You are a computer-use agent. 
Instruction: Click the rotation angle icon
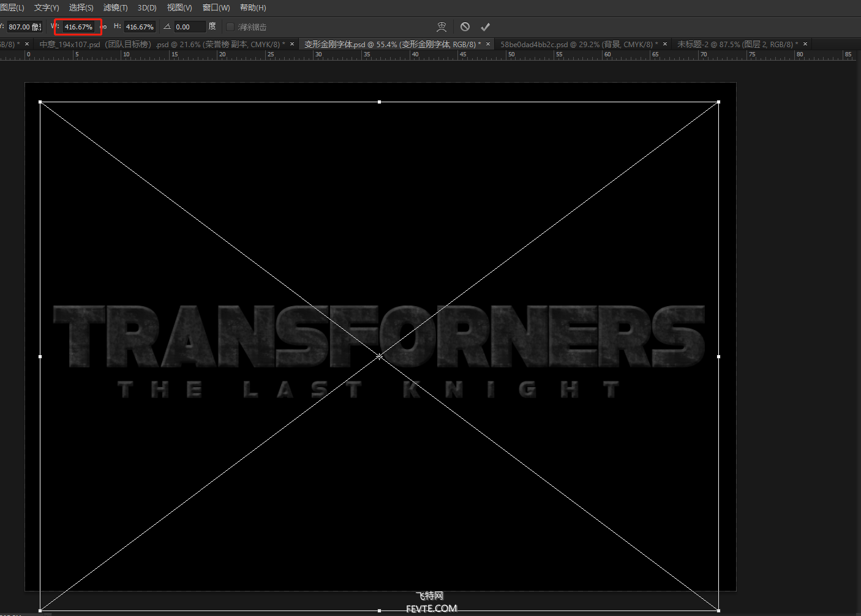[167, 27]
